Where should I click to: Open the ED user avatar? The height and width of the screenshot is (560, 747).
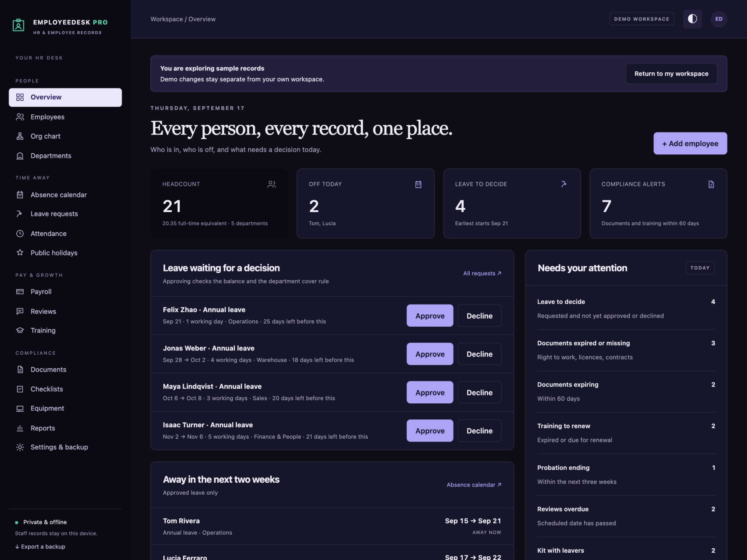[719, 19]
